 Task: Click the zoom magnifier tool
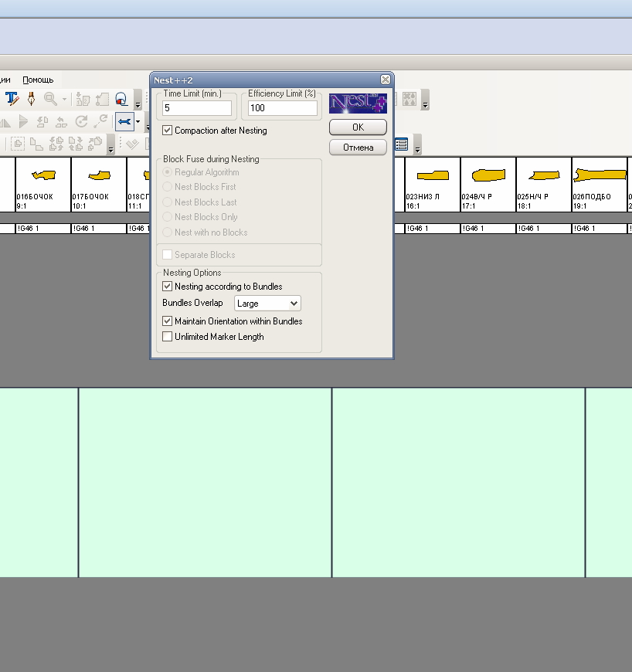(50, 99)
